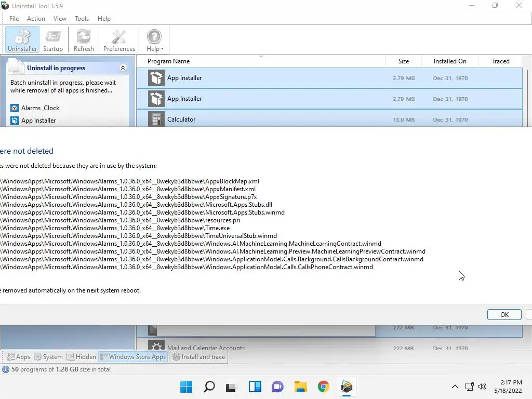Open the volume tray icon
This screenshot has height=399, width=532.
pos(482,387)
